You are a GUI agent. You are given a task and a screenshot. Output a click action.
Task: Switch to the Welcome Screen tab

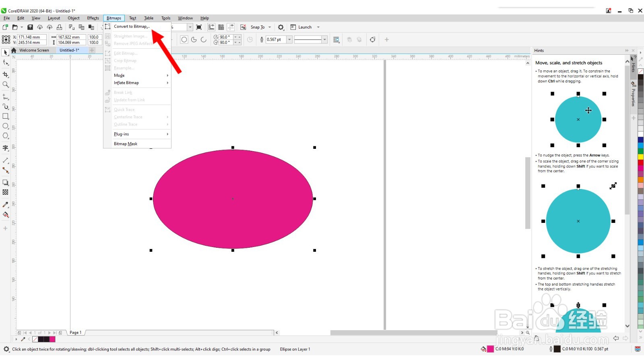(x=34, y=50)
